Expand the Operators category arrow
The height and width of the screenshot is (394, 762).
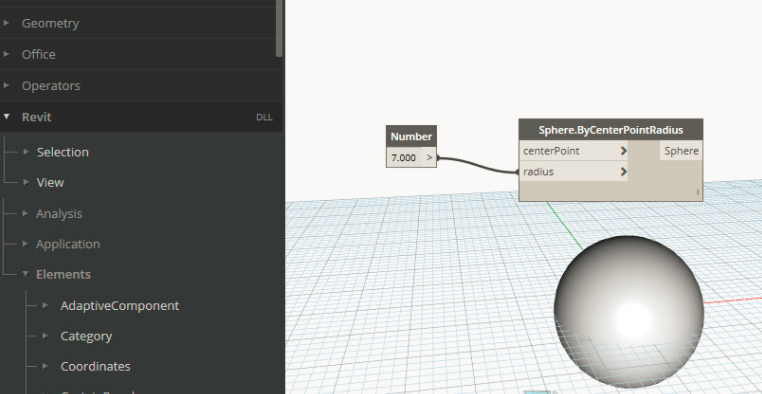click(6, 86)
